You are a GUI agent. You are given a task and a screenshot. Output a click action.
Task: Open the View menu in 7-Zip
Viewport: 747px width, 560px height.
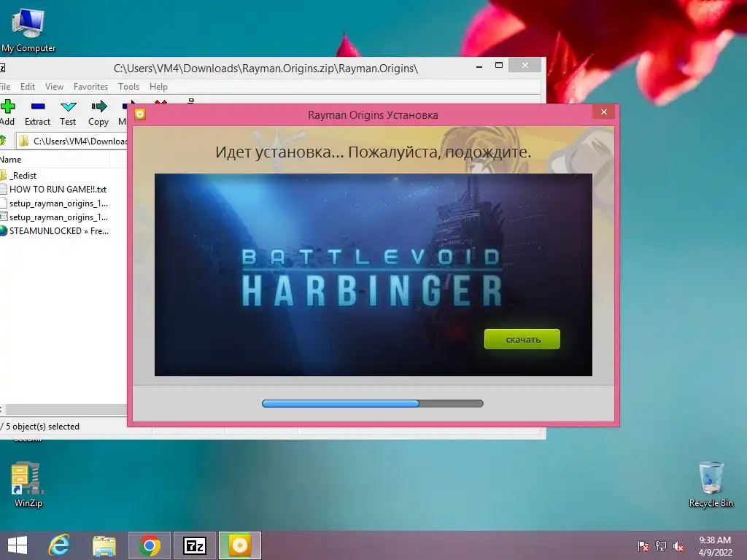point(54,87)
